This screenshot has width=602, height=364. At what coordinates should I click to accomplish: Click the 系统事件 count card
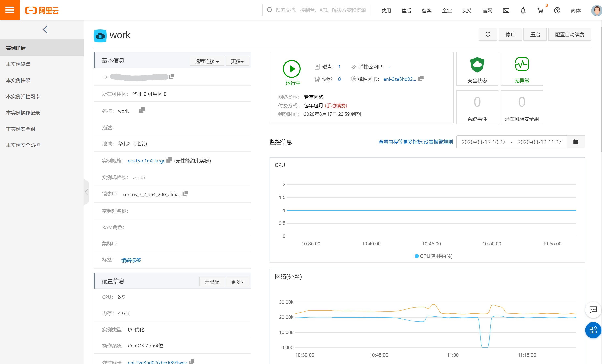pyautogui.click(x=477, y=107)
